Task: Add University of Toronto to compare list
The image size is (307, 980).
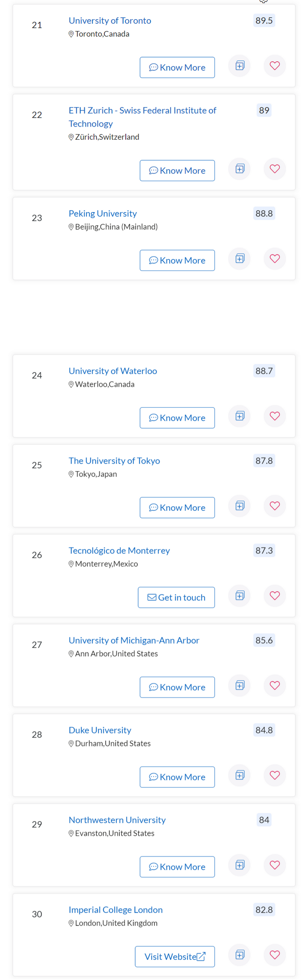Action: (x=240, y=66)
